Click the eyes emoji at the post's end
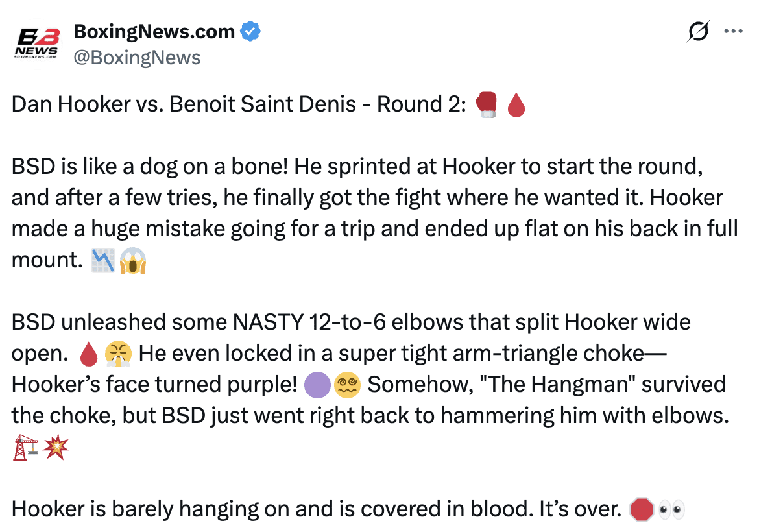The image size is (759, 532). tap(671, 510)
